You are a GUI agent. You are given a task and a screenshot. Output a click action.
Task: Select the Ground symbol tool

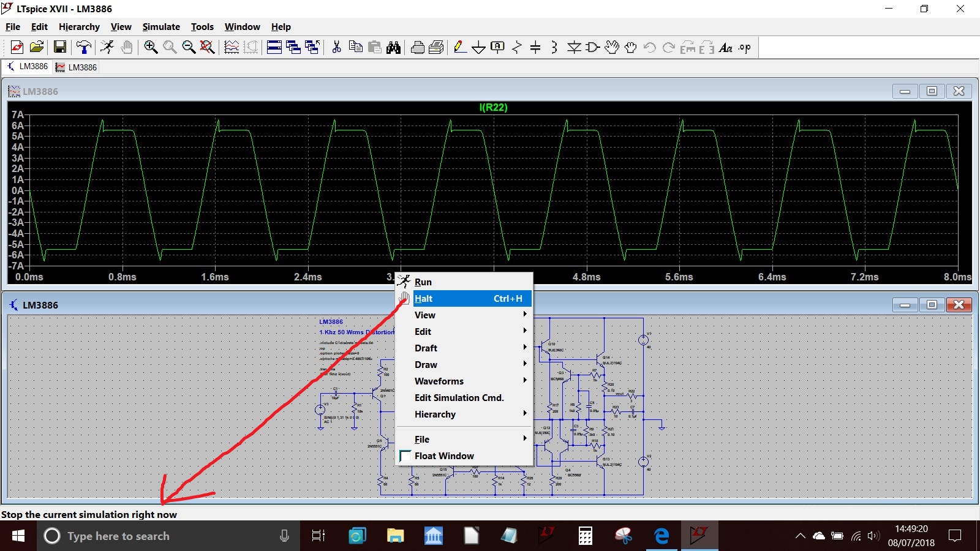(479, 47)
